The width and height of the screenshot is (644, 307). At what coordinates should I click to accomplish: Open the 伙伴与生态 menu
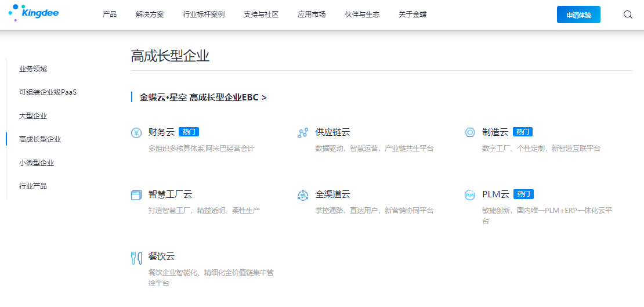pyautogui.click(x=362, y=15)
